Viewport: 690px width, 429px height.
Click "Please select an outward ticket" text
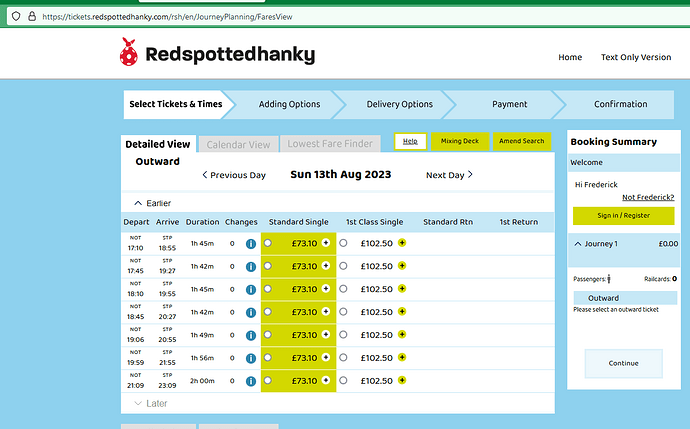pyautogui.click(x=616, y=310)
